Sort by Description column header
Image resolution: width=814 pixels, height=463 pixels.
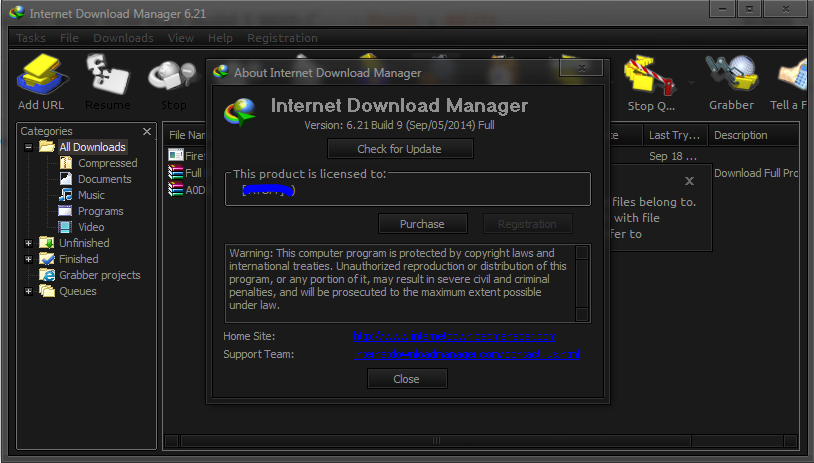pos(753,135)
